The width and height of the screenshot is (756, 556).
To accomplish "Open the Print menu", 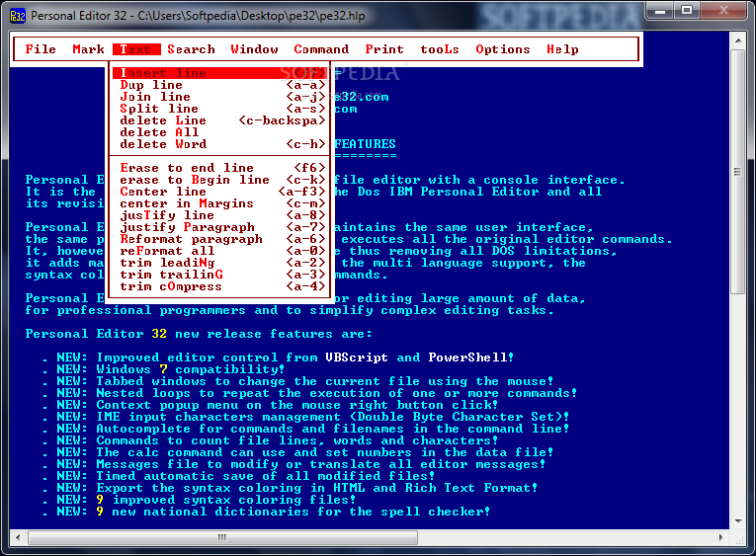I will (384, 49).
